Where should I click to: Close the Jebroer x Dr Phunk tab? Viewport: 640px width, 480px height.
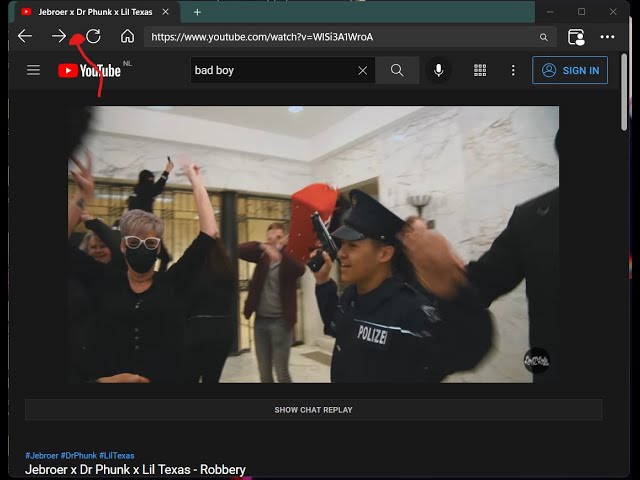click(x=165, y=12)
